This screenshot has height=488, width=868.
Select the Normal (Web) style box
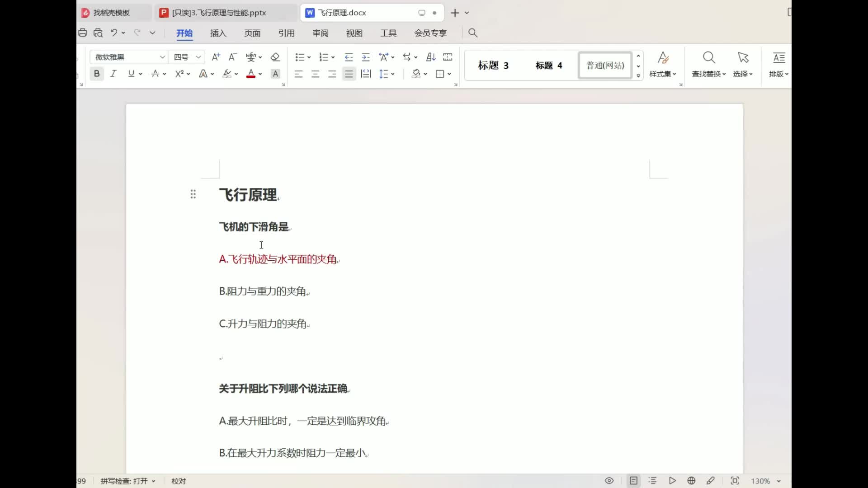tap(605, 66)
